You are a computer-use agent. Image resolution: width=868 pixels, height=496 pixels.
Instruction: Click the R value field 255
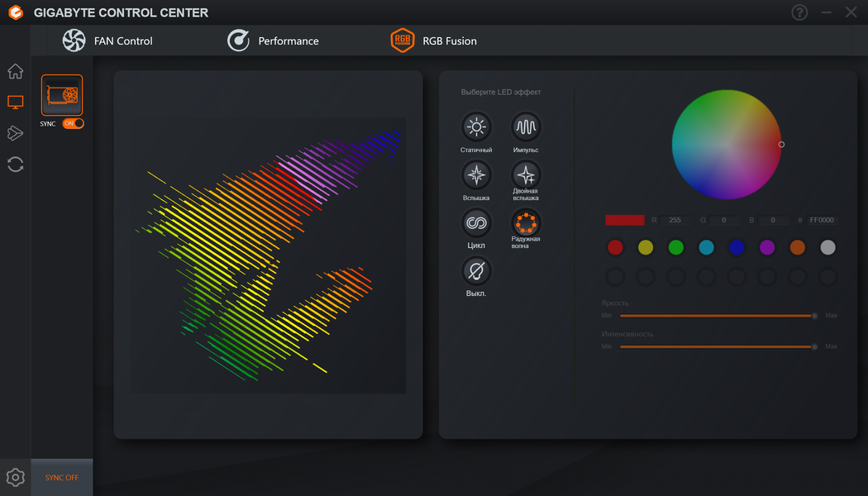(675, 221)
